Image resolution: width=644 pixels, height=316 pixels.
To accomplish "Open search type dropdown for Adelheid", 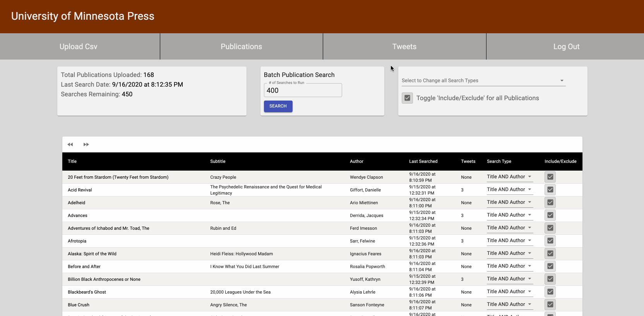I will [x=510, y=202].
